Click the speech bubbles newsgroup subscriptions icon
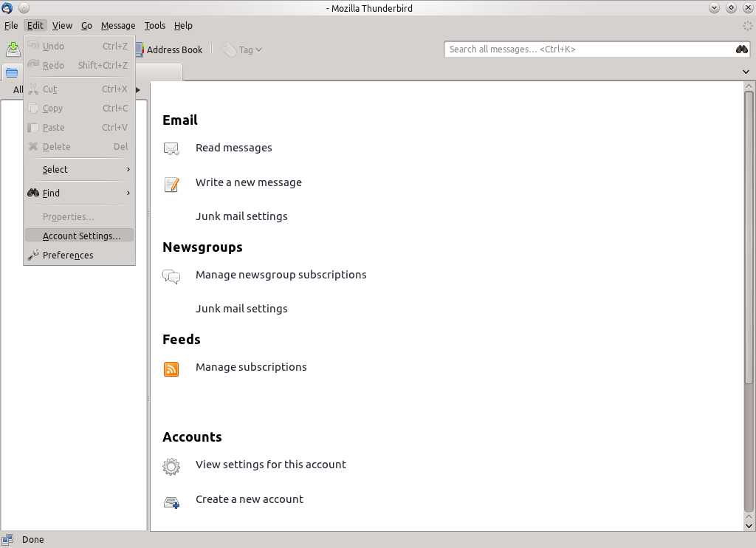Screen dimensions: 756x548 tap(171, 276)
